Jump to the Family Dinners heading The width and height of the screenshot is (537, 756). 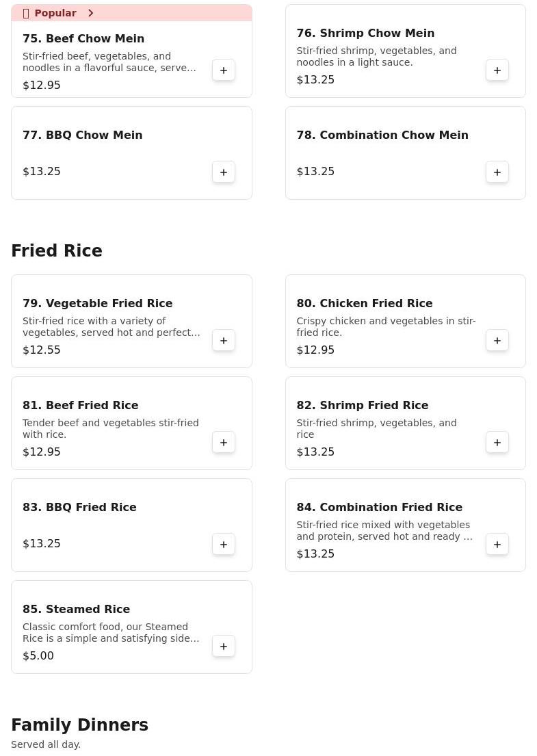(x=79, y=725)
